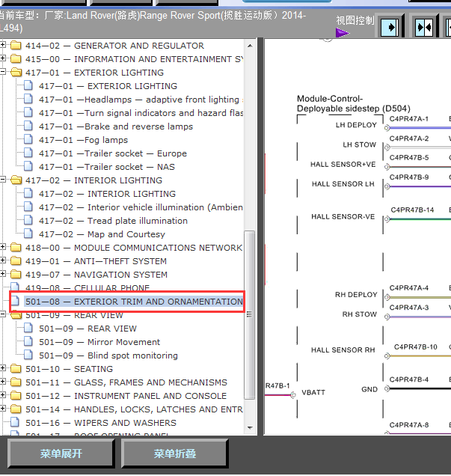Viewport: 451px width, 476px height.
Task: Select the Fog lamps entry
Action: tap(84, 140)
